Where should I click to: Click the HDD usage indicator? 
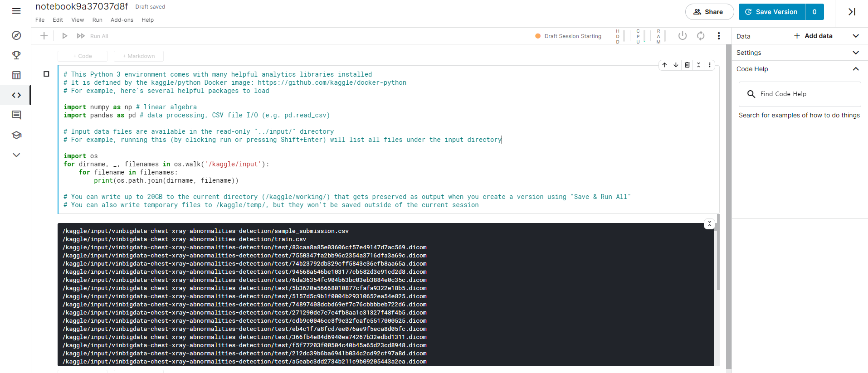[x=620, y=36]
